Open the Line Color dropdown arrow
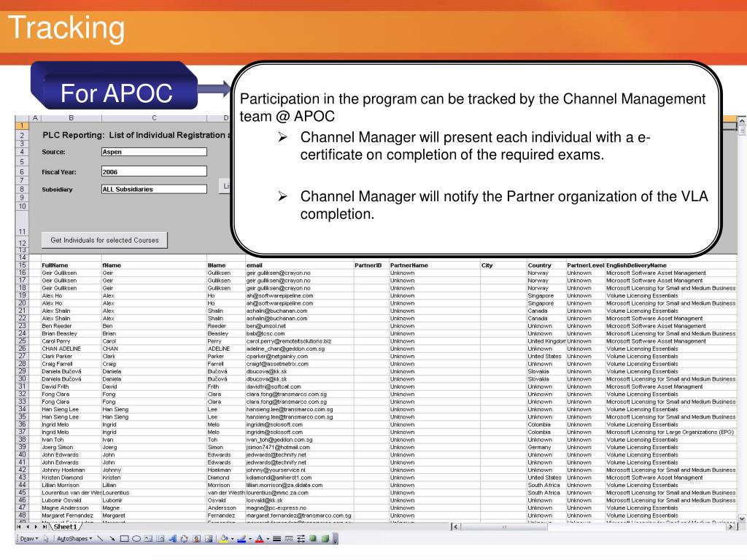Image resolution: width=747 pixels, height=560 pixels. (x=249, y=539)
